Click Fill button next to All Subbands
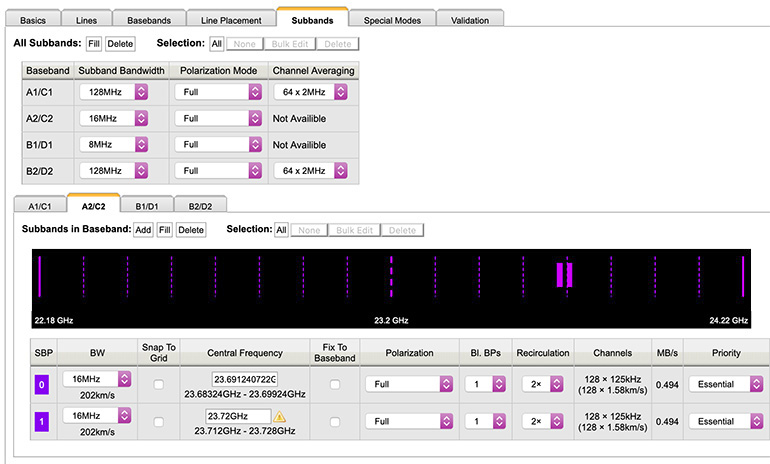The image size is (770, 464). pyautogui.click(x=93, y=44)
